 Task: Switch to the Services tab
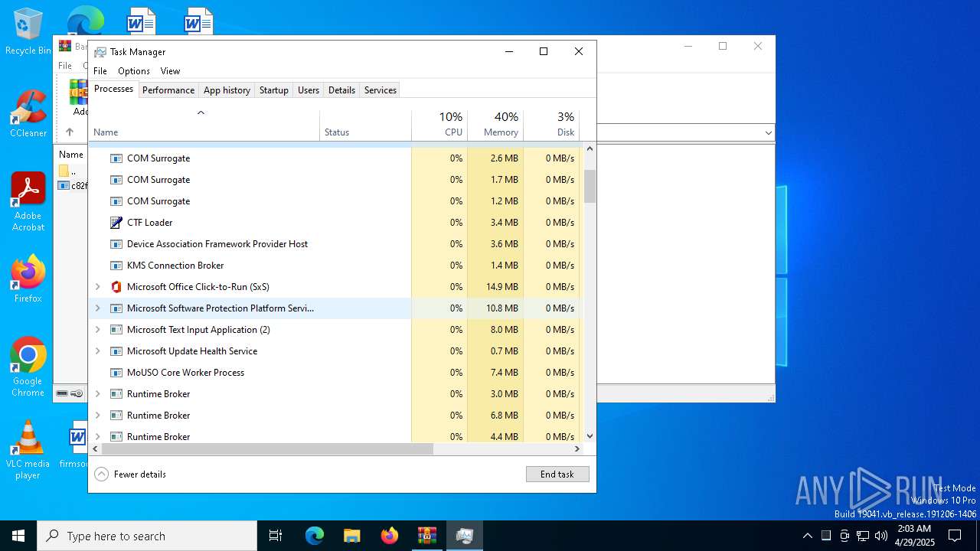pos(381,90)
